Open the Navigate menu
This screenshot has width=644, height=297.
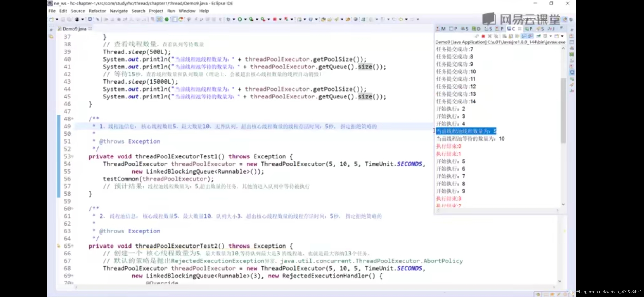click(119, 11)
